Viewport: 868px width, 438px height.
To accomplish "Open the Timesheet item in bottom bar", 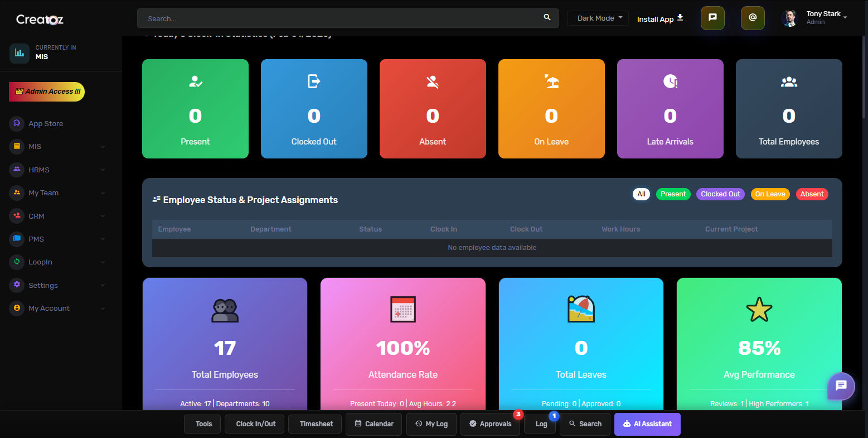I will click(316, 424).
